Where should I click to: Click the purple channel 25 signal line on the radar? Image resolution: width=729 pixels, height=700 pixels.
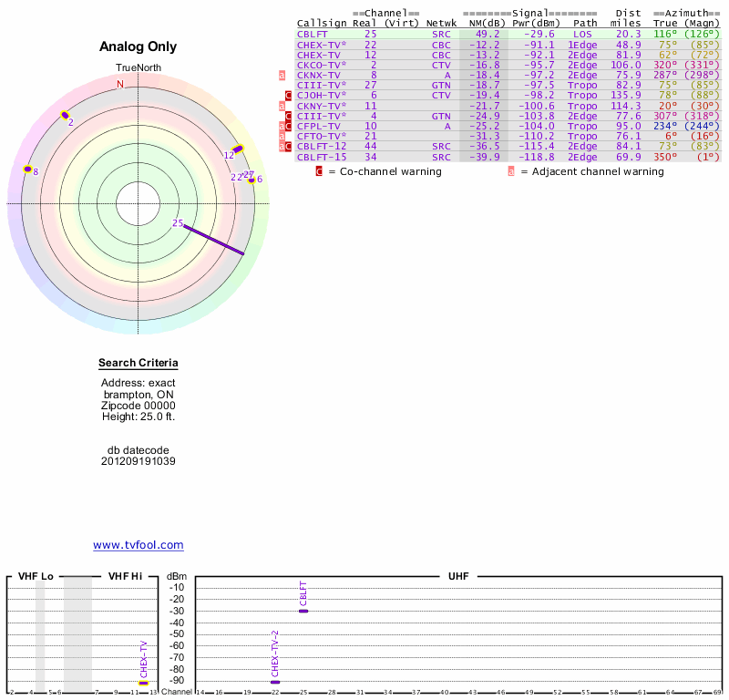pyautogui.click(x=215, y=240)
